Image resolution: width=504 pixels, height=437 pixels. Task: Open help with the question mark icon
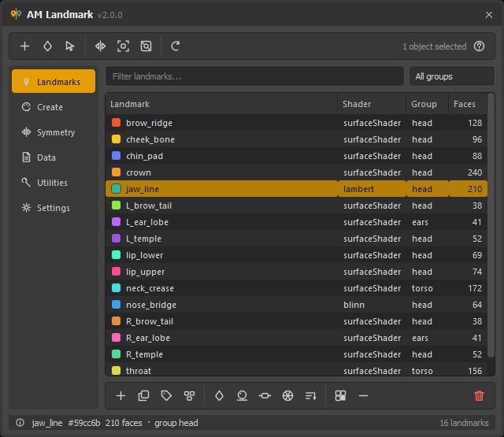point(479,46)
